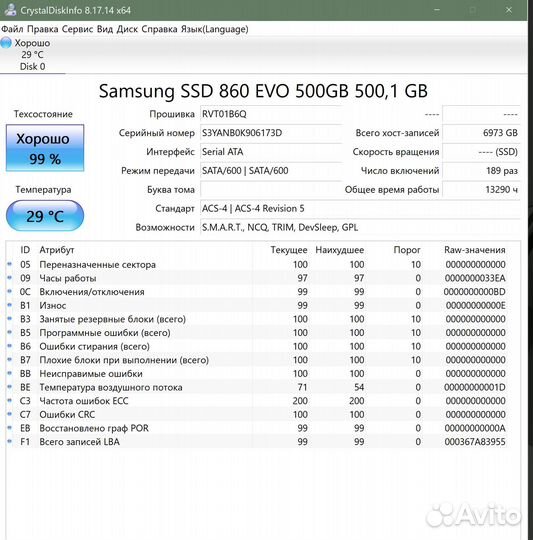Image resolution: width=533 pixels, height=540 pixels.
Task: Click the 6973 GB total host writes value
Action: coord(481,133)
